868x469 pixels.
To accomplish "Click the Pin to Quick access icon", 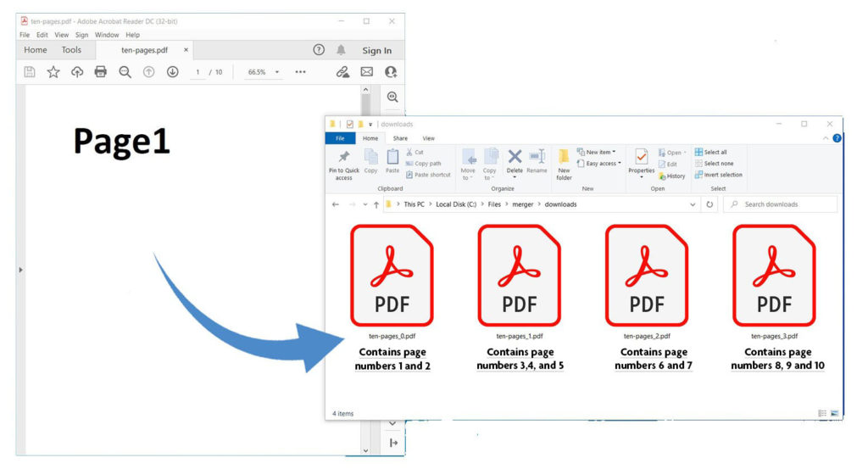I will pos(343,163).
